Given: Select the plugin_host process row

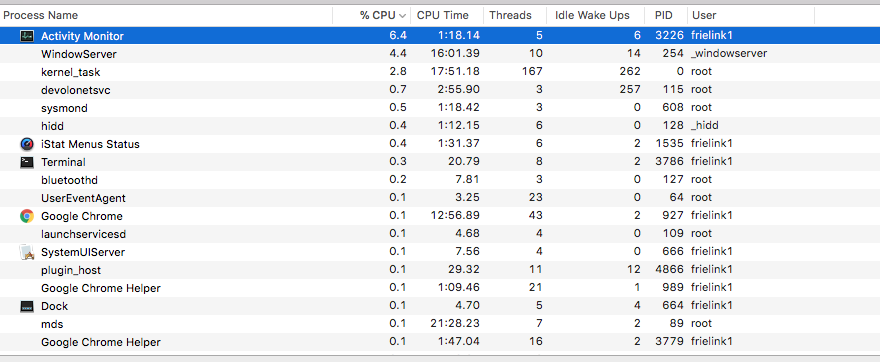Looking at the screenshot, I should [x=440, y=270].
